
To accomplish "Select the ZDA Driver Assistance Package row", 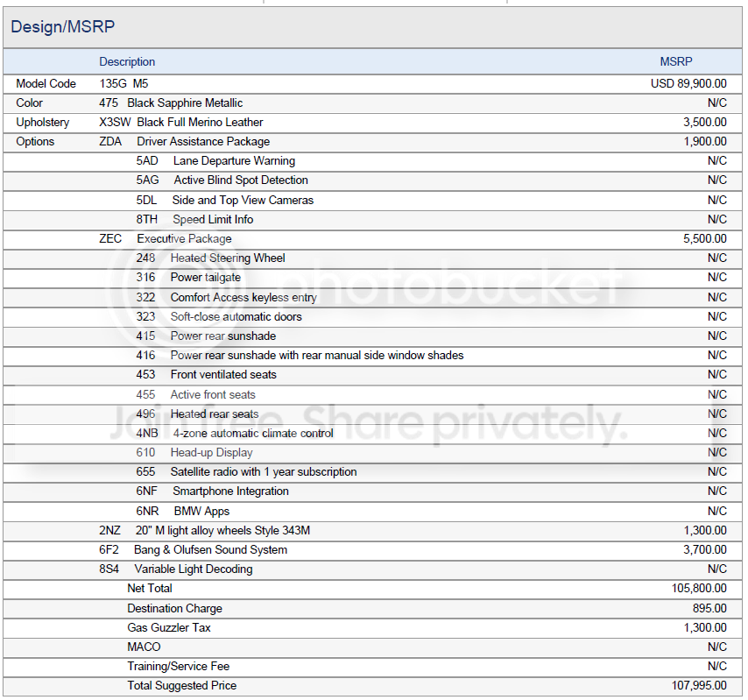I will point(372,142).
